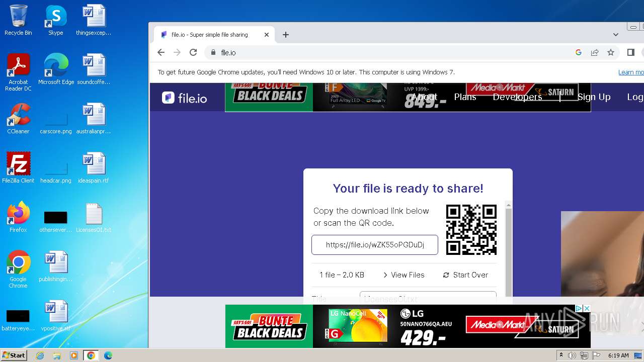
Task: Open the FileZilla Client shortcut
Action: [x=18, y=167]
